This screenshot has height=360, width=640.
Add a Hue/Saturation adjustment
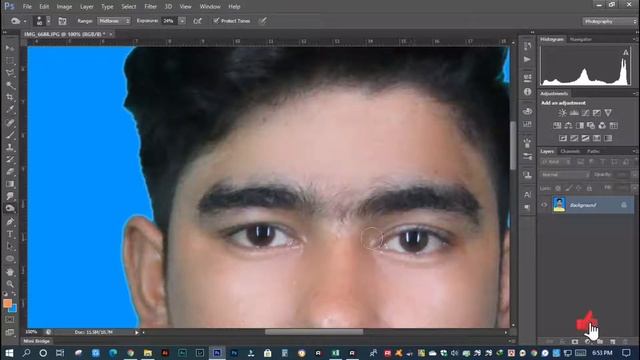557,125
